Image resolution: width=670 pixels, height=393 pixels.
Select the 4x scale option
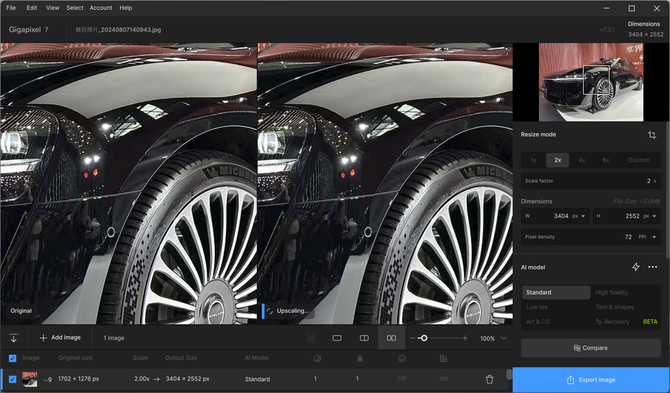pyautogui.click(x=582, y=160)
